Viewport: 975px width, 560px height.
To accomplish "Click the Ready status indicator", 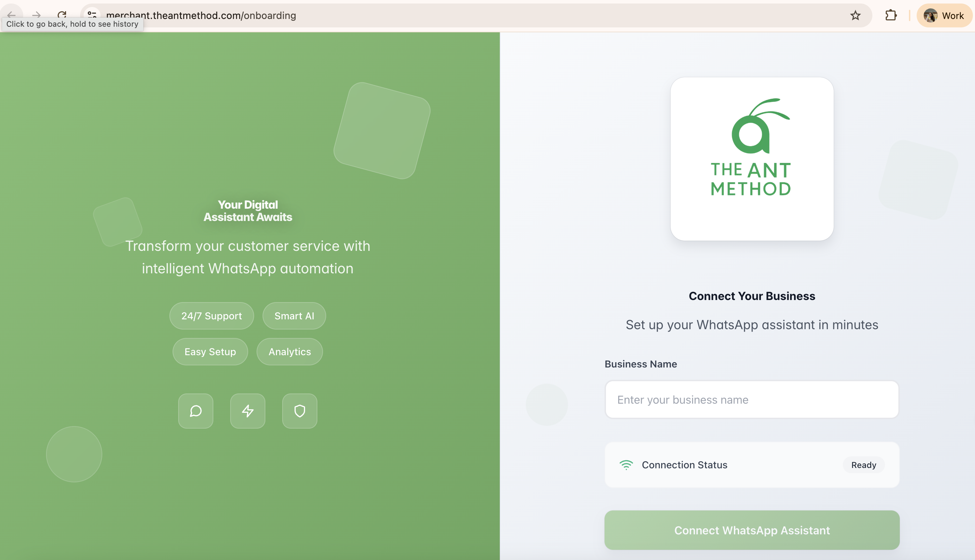I will pyautogui.click(x=864, y=464).
